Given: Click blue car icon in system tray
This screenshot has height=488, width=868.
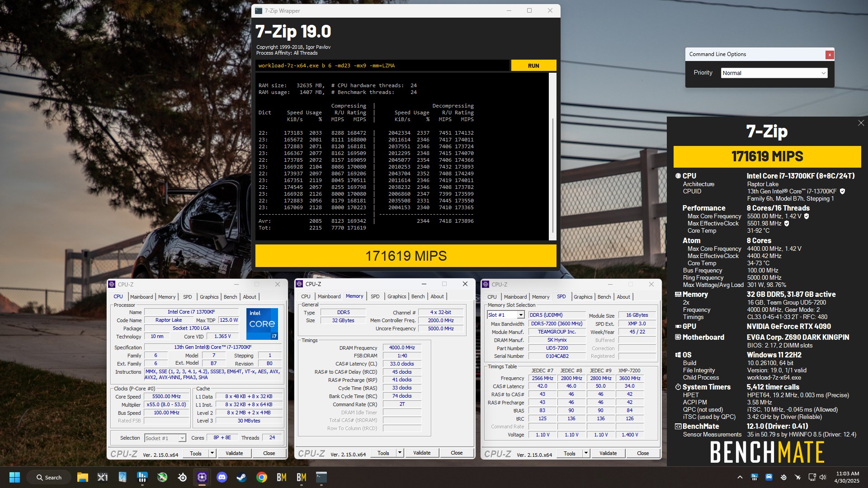Looking at the screenshot, I should pyautogui.click(x=769, y=477).
